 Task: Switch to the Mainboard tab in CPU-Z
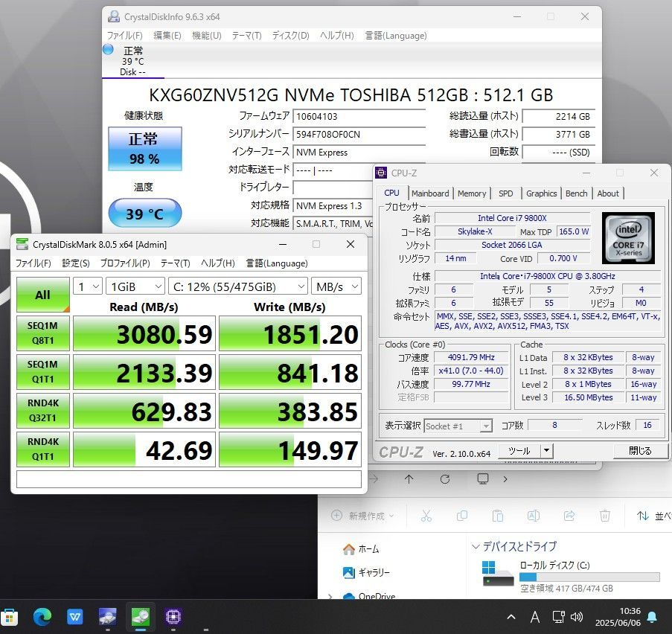[430, 193]
